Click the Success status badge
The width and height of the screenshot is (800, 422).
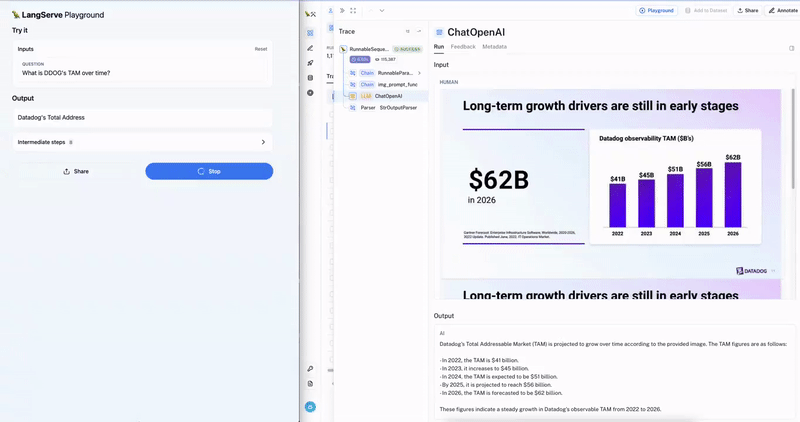(407, 49)
